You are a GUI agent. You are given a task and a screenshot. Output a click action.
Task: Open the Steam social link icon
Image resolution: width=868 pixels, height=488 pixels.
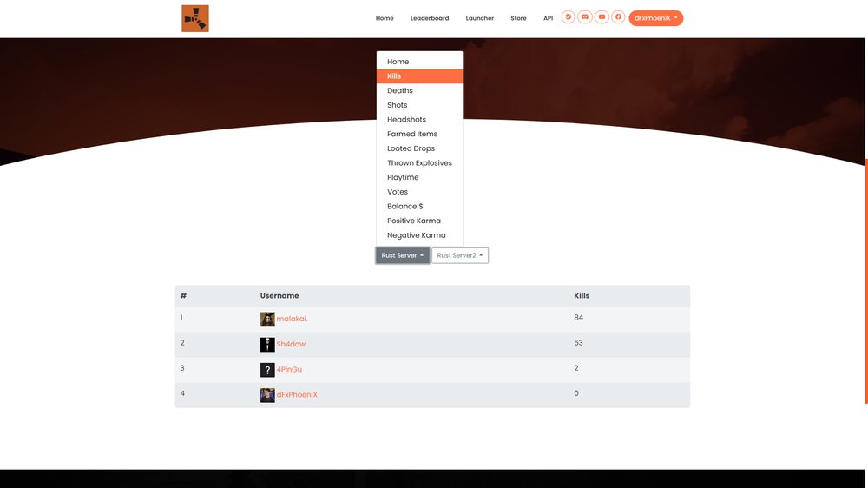568,17
